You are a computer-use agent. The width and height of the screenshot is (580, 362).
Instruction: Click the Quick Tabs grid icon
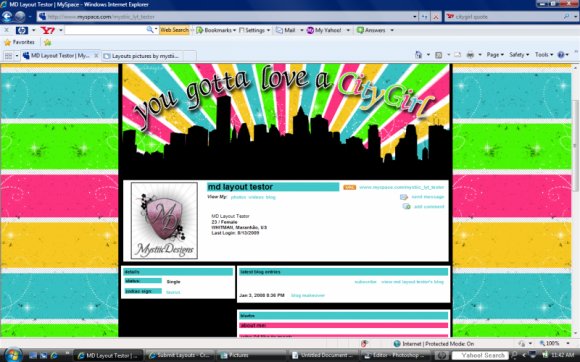[x=8, y=56]
